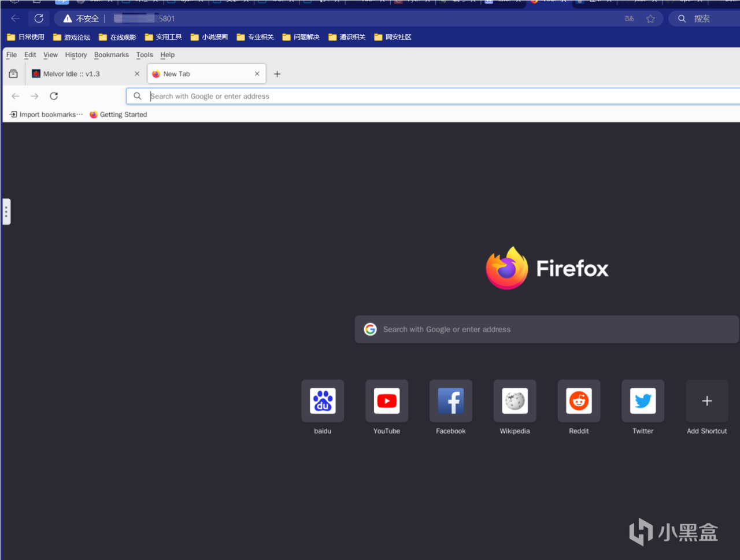Open the Firefox Bookmarks menu

pyautogui.click(x=112, y=55)
